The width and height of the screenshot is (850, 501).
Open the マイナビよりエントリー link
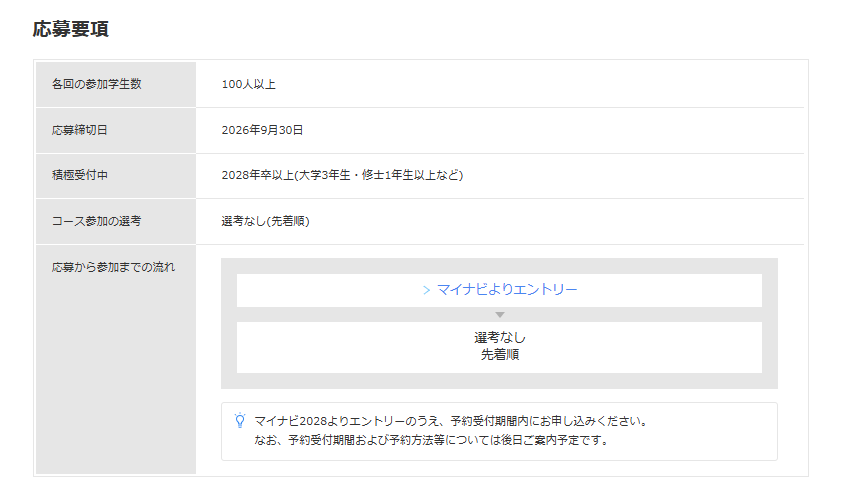tap(507, 290)
